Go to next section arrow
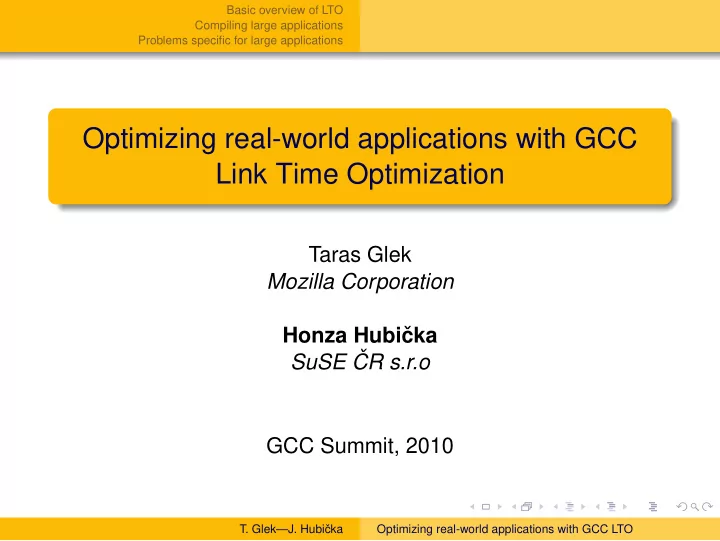The image size is (720, 541). tap(625, 507)
